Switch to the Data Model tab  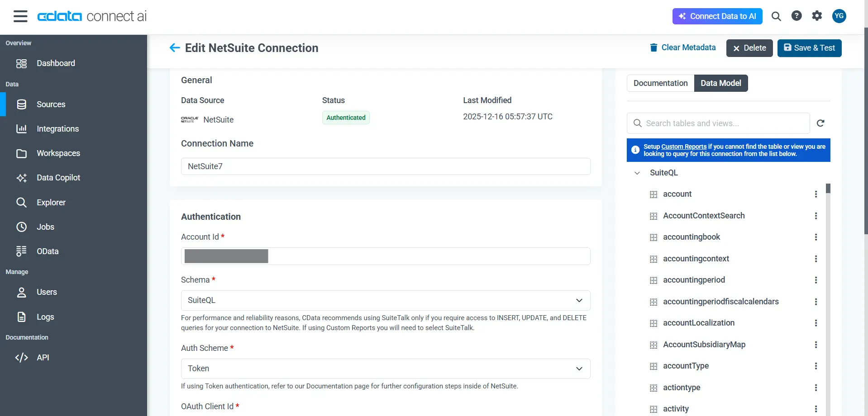click(721, 83)
